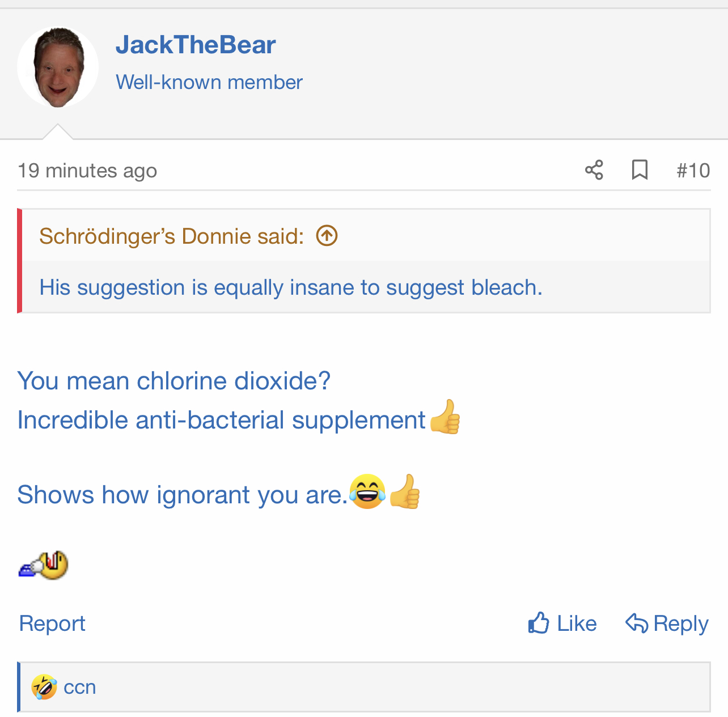
Task: Report this post
Action: [52, 623]
